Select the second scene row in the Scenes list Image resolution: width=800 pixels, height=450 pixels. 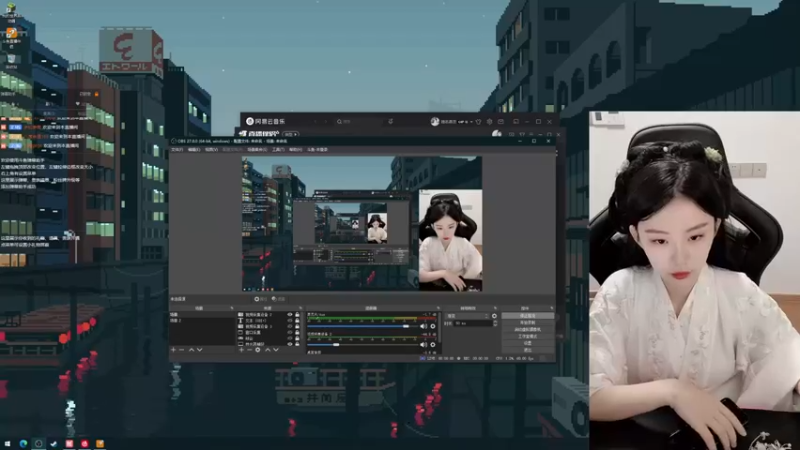point(202,320)
